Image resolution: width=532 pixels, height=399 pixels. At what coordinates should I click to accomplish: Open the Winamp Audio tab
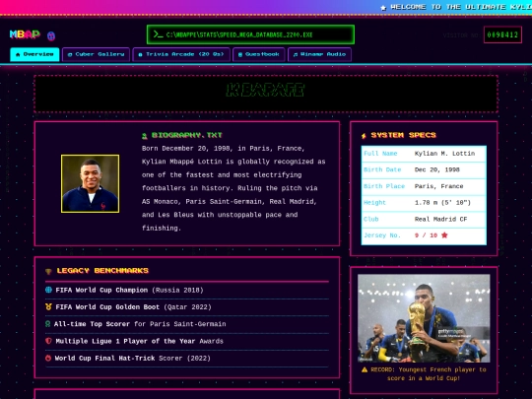319,54
